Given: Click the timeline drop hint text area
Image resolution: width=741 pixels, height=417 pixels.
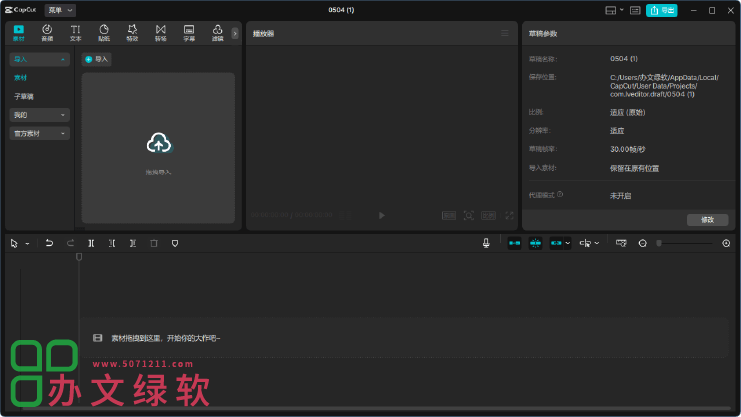Looking at the screenshot, I should pyautogui.click(x=165, y=338).
